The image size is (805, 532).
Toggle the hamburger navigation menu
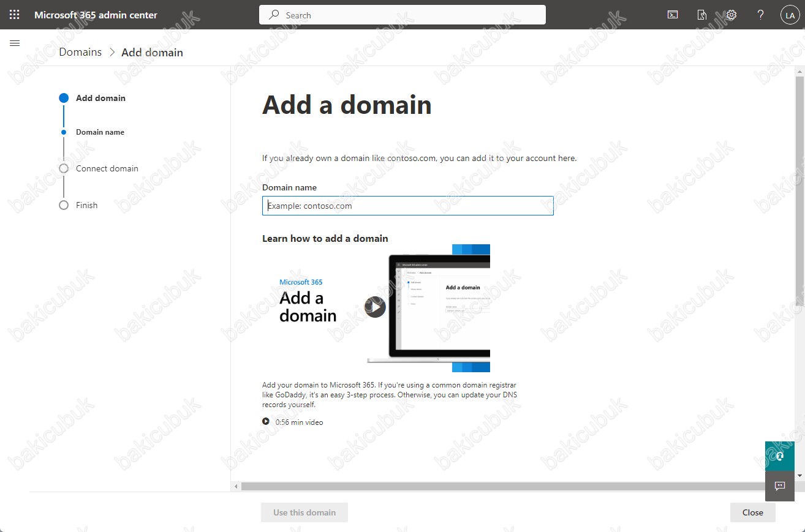(x=15, y=43)
